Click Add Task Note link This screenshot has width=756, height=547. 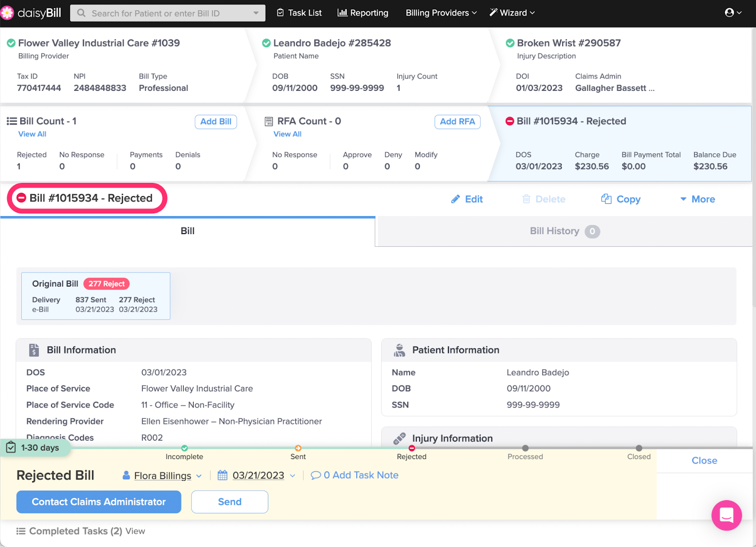click(355, 475)
